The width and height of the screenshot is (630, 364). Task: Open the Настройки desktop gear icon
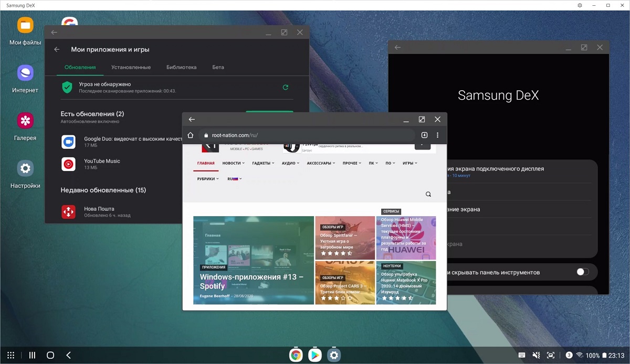(x=25, y=168)
